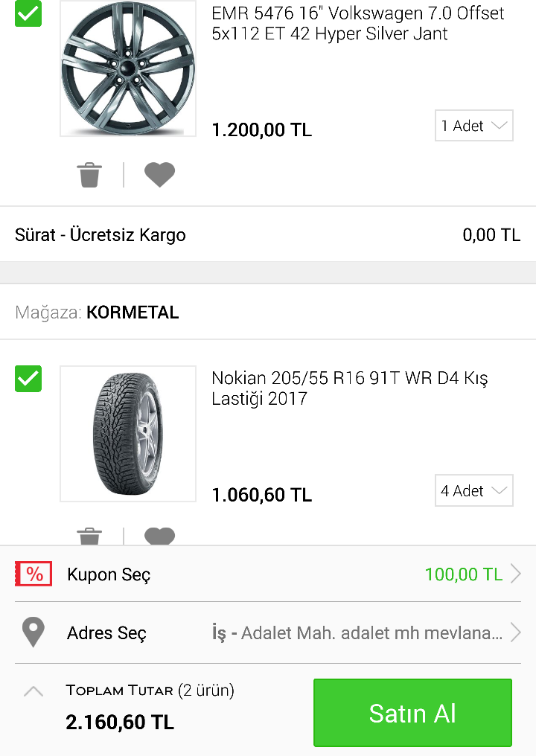Image resolution: width=536 pixels, height=756 pixels.
Task: Open coupon selection arrow next to 100,00 TL
Action: (x=516, y=574)
